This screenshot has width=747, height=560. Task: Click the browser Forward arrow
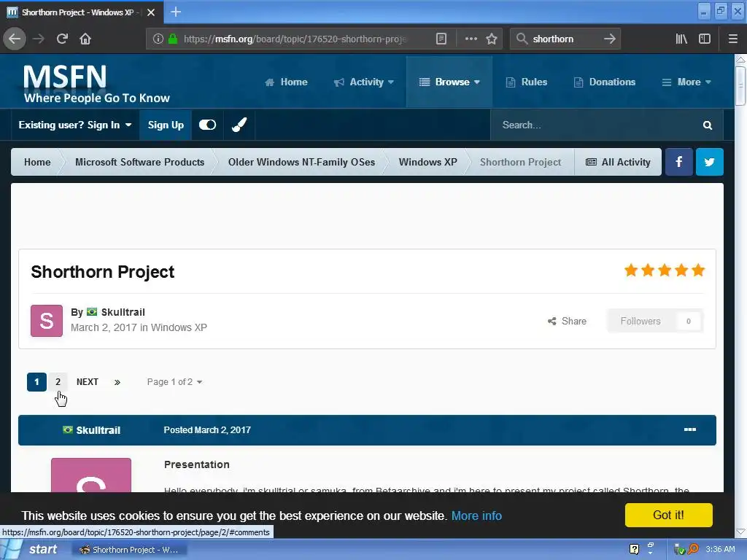(x=39, y=39)
